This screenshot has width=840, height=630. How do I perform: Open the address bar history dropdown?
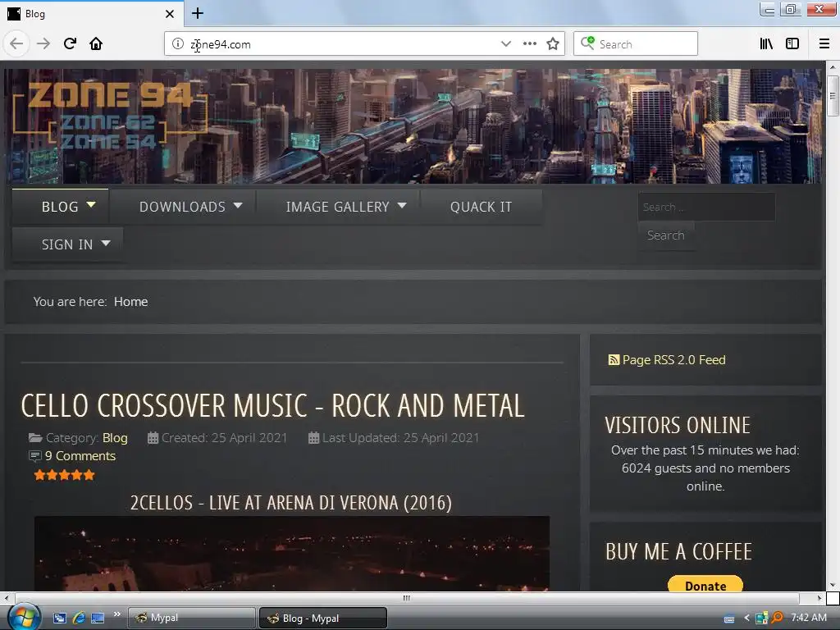coord(505,44)
